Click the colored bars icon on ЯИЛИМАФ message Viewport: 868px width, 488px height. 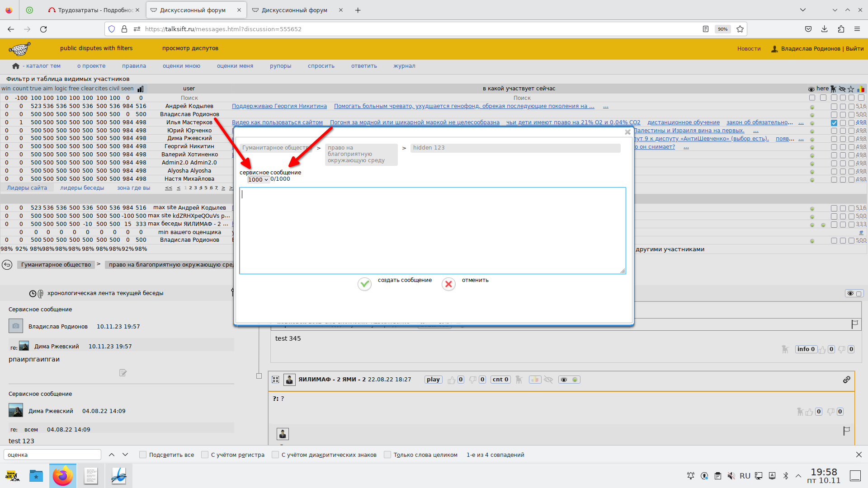click(x=535, y=380)
